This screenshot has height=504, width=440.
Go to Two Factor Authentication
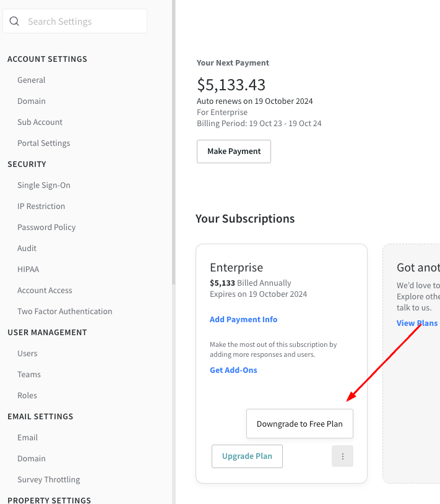click(x=65, y=312)
